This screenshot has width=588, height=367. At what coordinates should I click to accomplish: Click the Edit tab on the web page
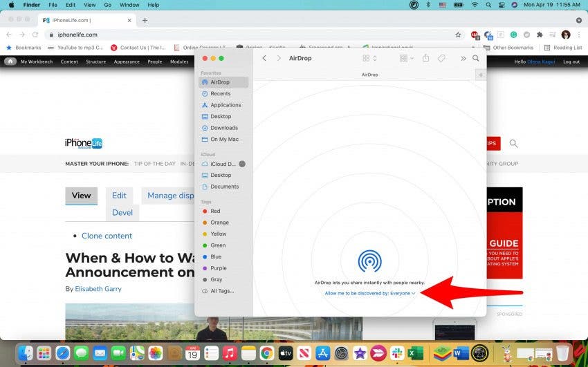click(x=119, y=196)
